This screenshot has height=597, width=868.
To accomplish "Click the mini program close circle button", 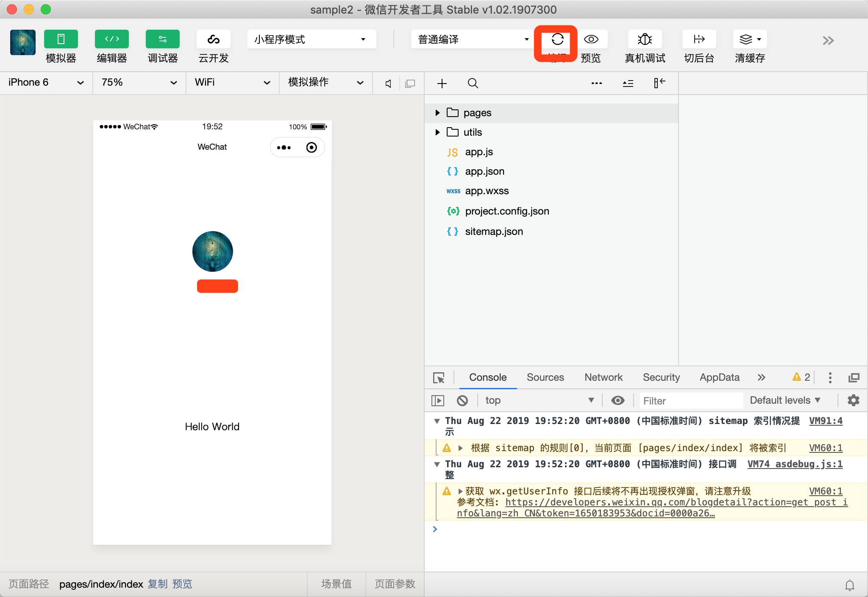I will (x=312, y=148).
